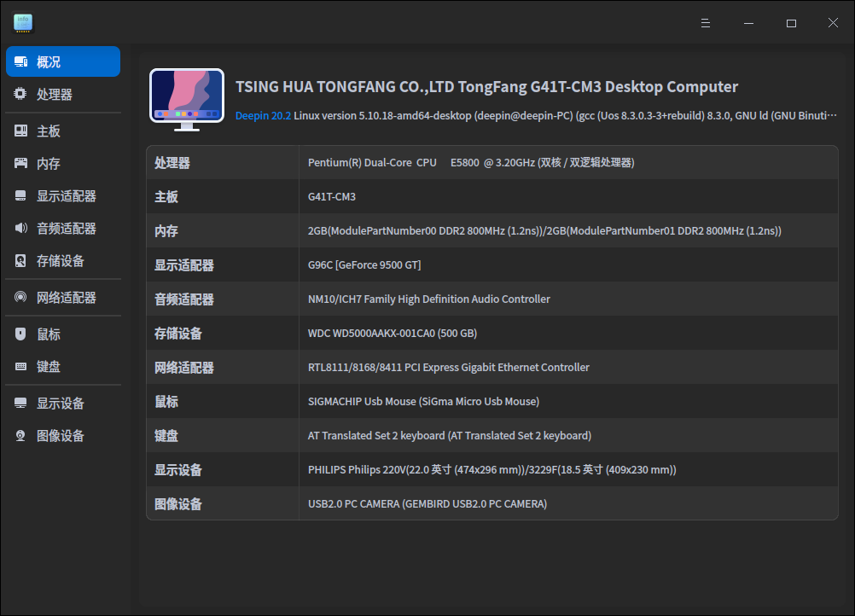Click the 音频适配器 speaker icon
Viewport: 855px width, 616px height.
(20, 228)
